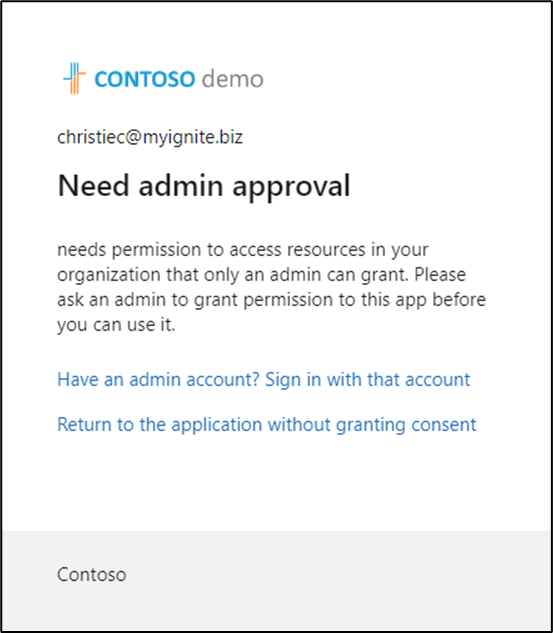Click the word "admin" in the heading

pyautogui.click(x=180, y=186)
